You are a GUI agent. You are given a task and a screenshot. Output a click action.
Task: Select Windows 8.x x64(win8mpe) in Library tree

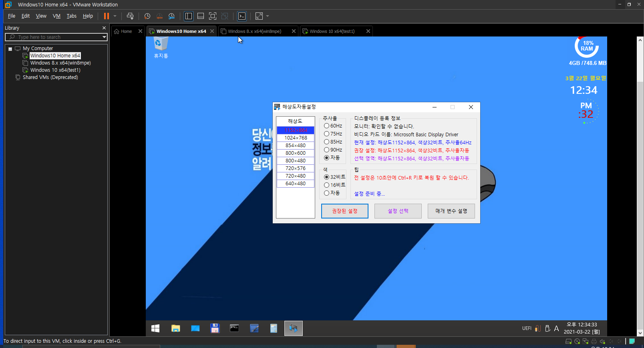pyautogui.click(x=60, y=63)
